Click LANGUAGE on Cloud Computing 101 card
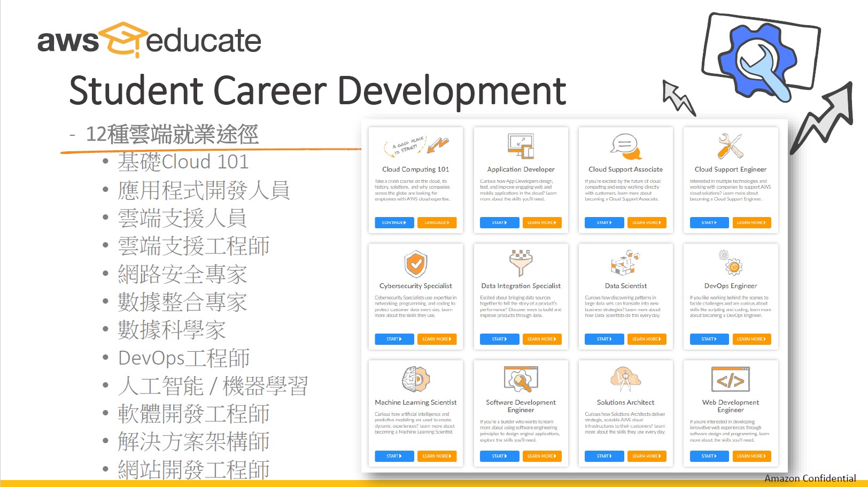Screen dimensions: 868x487 (437, 222)
